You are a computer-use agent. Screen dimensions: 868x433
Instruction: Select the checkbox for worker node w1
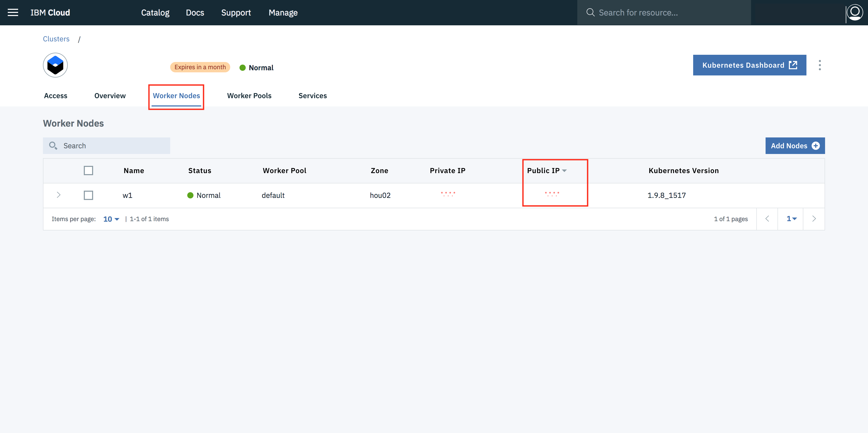[x=88, y=195]
